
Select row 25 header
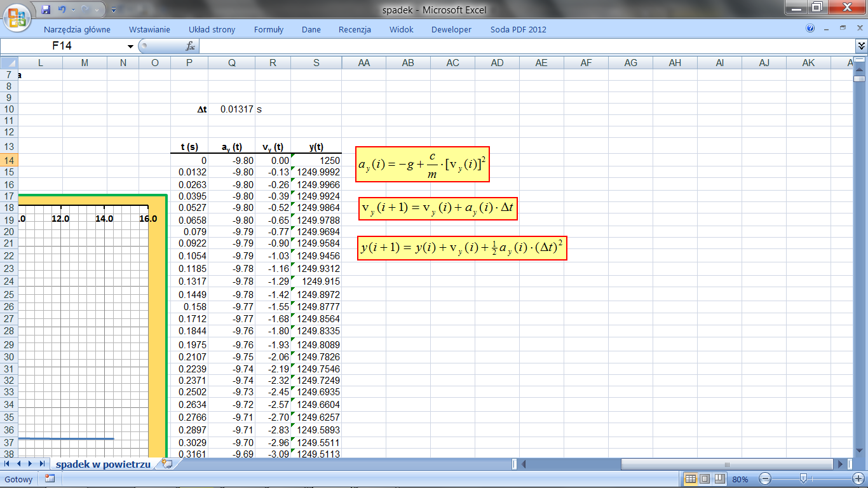[x=9, y=295]
